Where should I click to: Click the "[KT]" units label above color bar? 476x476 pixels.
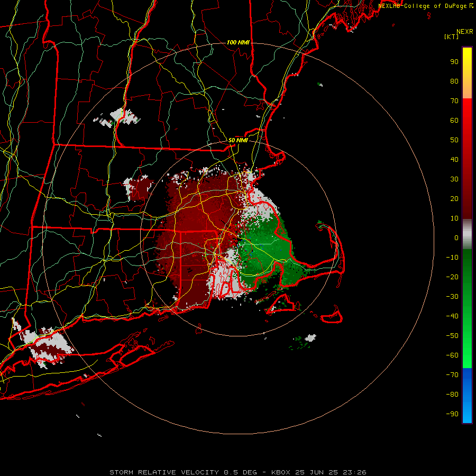point(451,36)
